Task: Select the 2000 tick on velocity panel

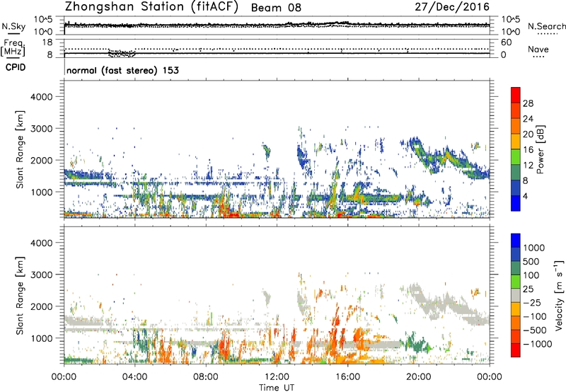Action: [x=41, y=306]
